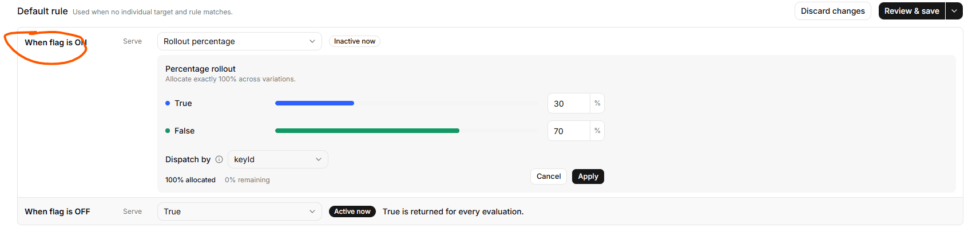This screenshot has width=980, height=235.
Task: Click the Dispatch by info icon
Action: (219, 159)
